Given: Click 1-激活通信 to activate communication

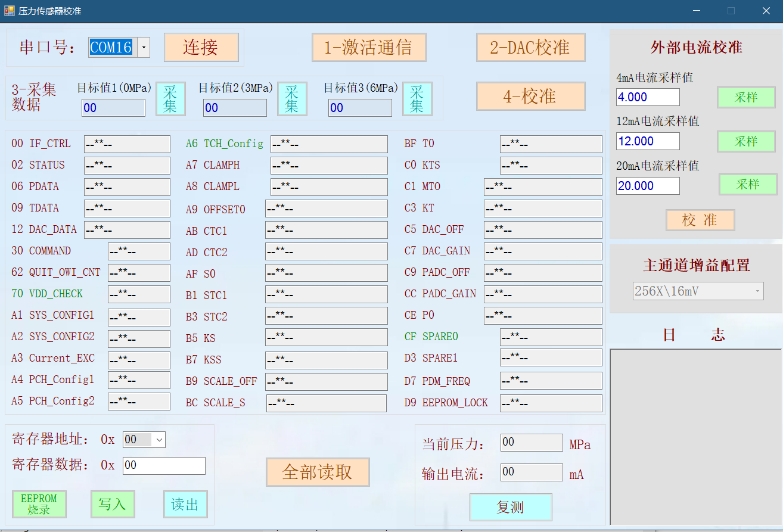Looking at the screenshot, I should coord(369,47).
